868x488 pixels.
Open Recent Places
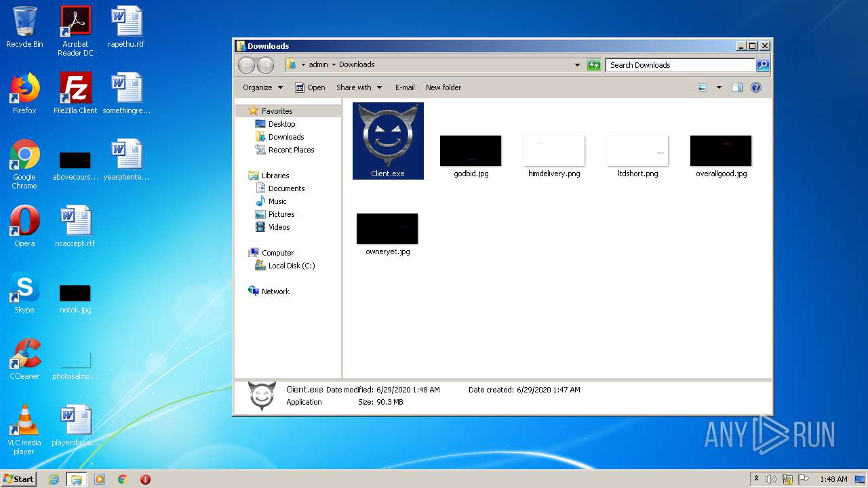291,150
